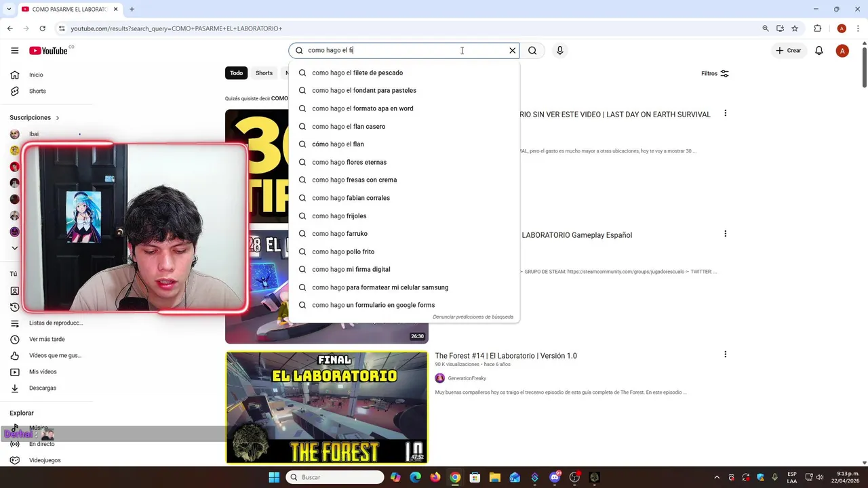
Task: Show hidden system tray icons
Action: point(717,477)
